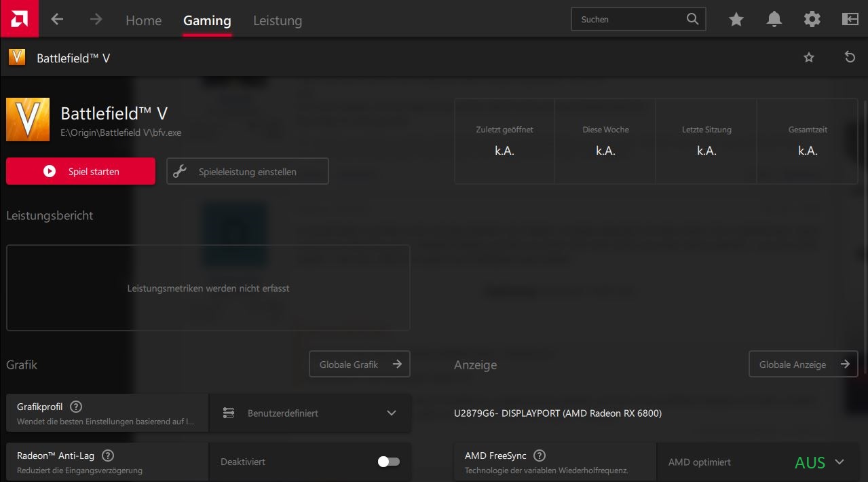The width and height of the screenshot is (868, 482).
Task: Click the sidebar dock icon
Action: (x=850, y=20)
